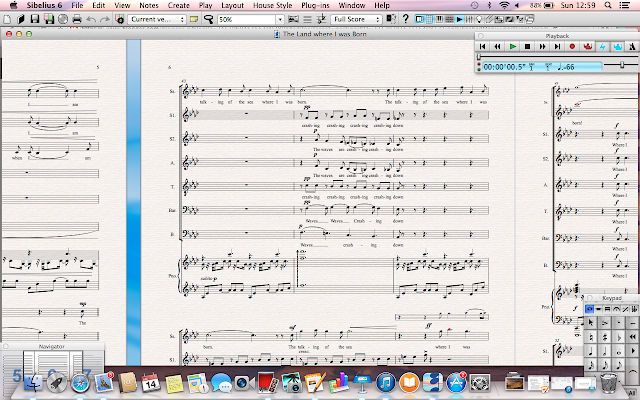
Task: Switch to Keypad jazz articulations layout tab
Action: [625, 309]
